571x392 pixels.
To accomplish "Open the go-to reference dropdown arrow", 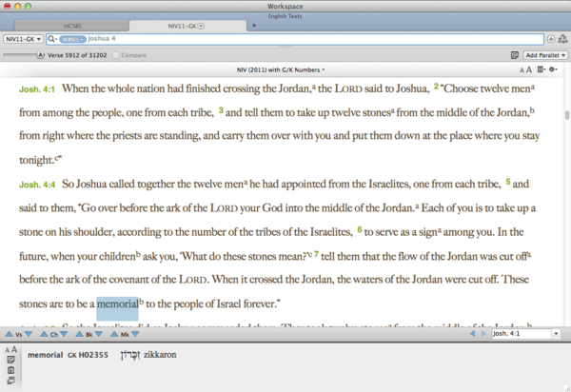I will pyautogui.click(x=556, y=333).
